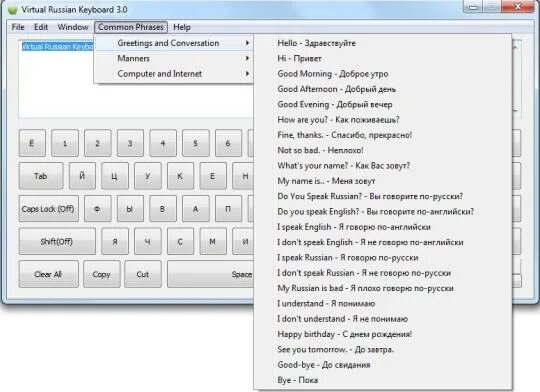Toggle the Shift(Off) key

click(x=57, y=241)
